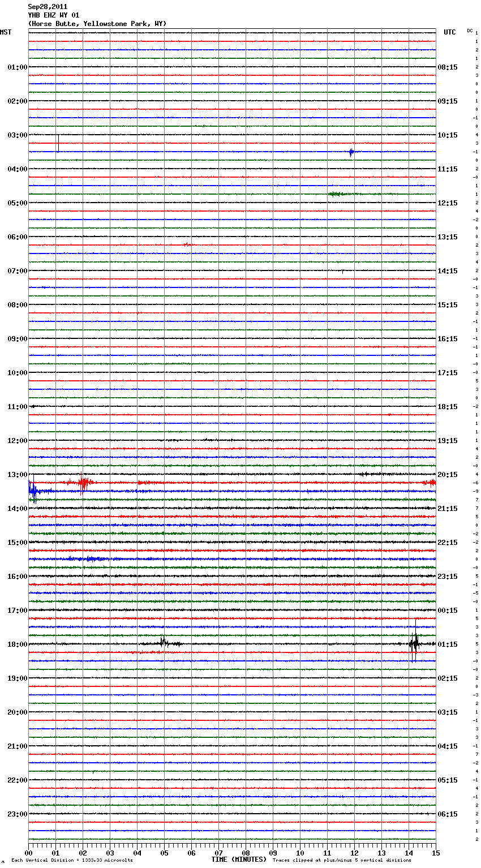Click the 22:15 UTC time label
This screenshot has width=481, height=868.
point(448,543)
